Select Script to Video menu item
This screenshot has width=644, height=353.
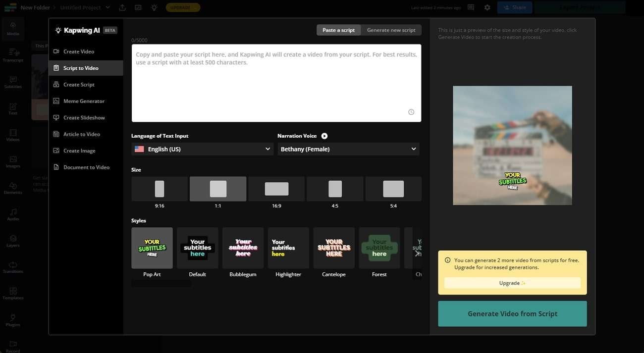pos(86,68)
